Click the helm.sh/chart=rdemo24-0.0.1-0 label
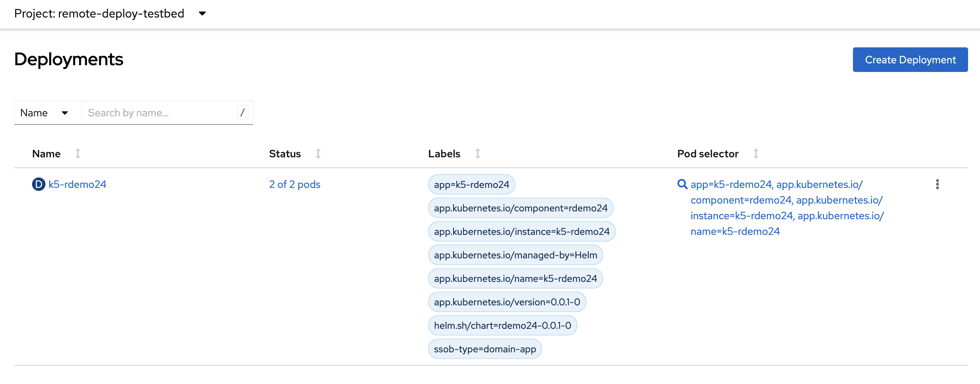Screen dimensions: 980x384 pyautogui.click(x=503, y=325)
